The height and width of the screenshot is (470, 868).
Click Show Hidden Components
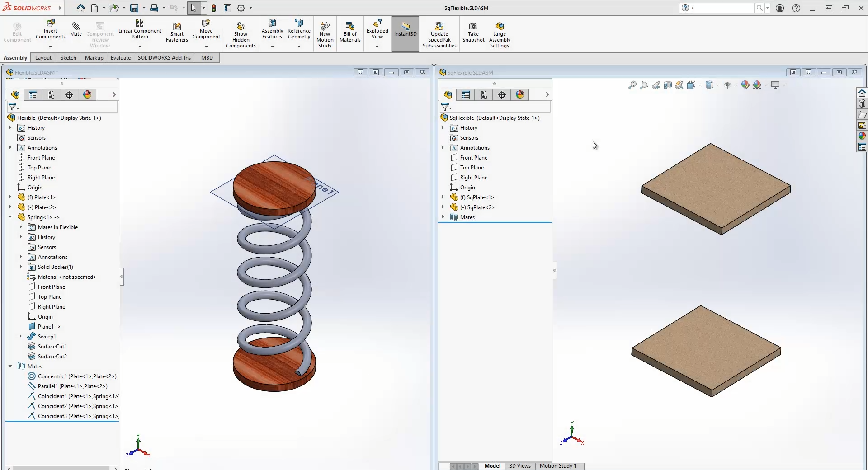[241, 35]
